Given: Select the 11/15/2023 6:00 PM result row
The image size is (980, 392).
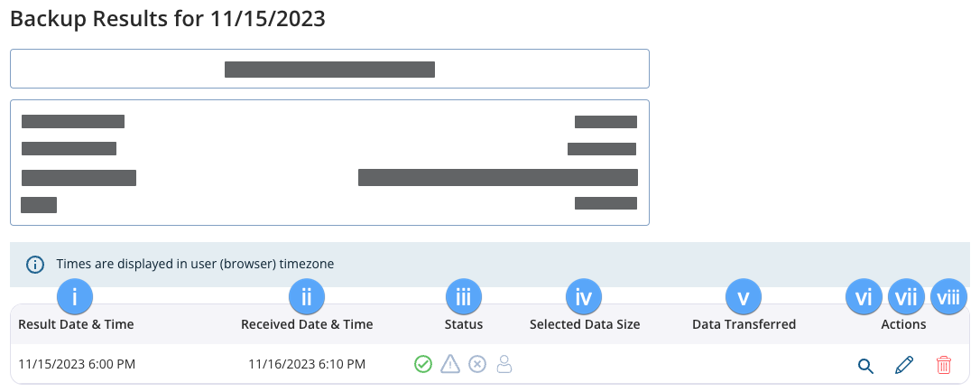Looking at the screenshot, I should pyautogui.click(x=490, y=364).
